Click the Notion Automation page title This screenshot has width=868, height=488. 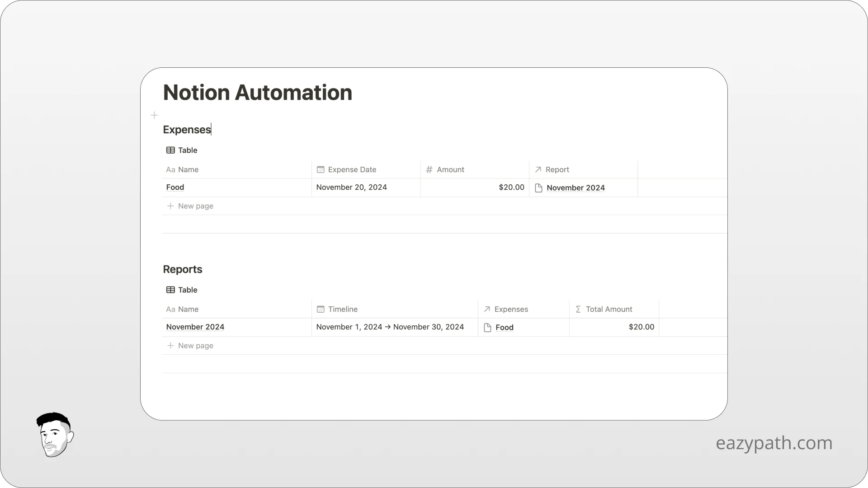coord(257,92)
